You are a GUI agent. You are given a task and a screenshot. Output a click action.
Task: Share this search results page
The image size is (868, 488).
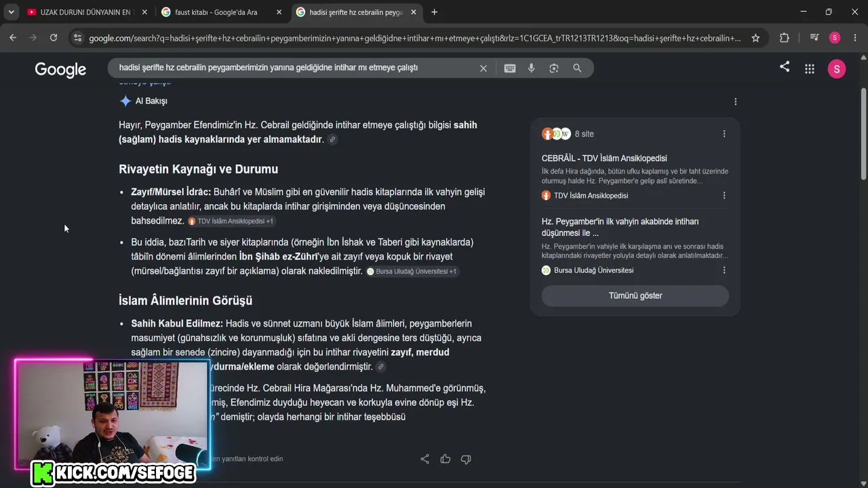[785, 67]
